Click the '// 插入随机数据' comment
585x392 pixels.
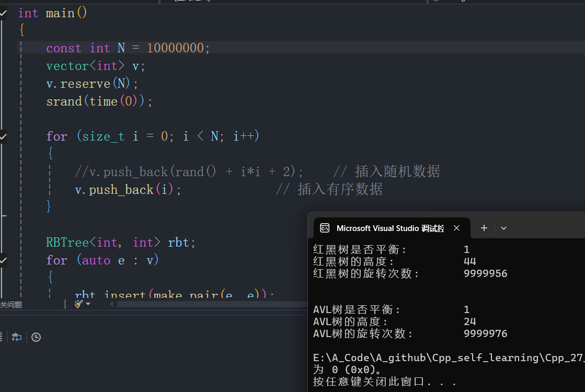pos(386,171)
